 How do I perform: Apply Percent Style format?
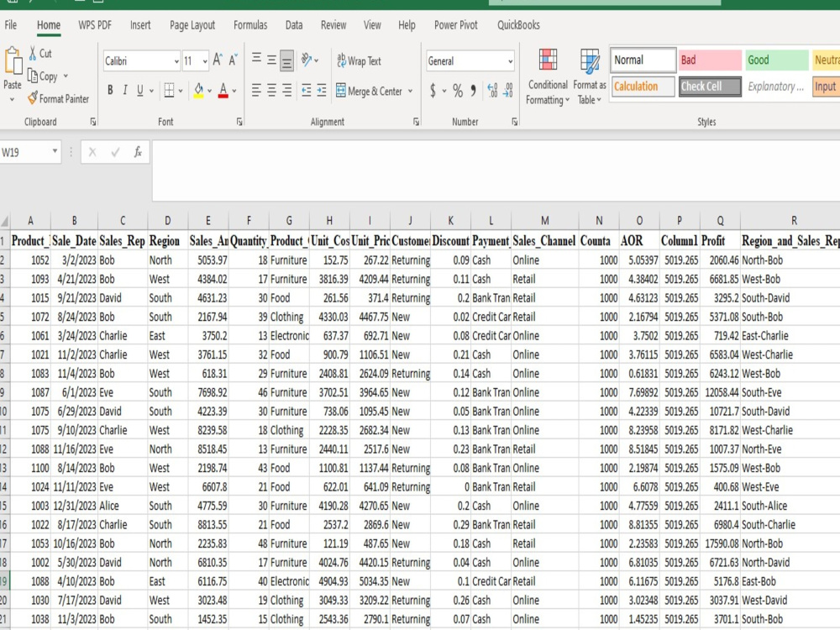point(458,90)
